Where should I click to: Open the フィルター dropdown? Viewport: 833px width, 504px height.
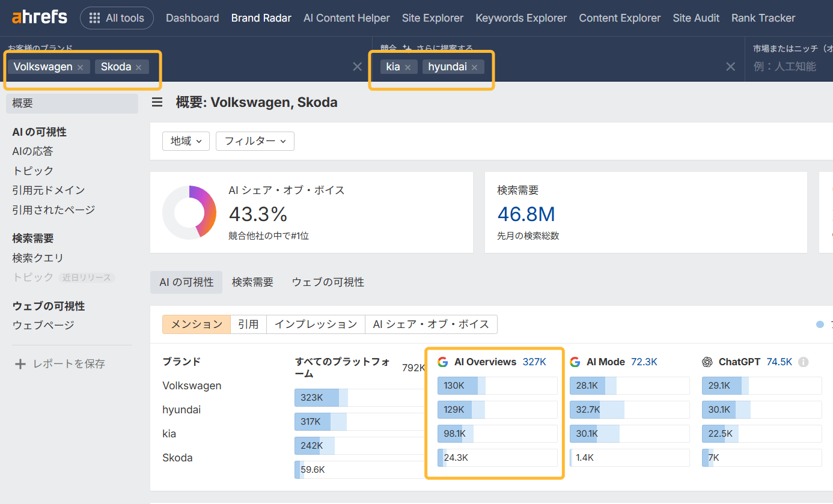click(x=255, y=141)
